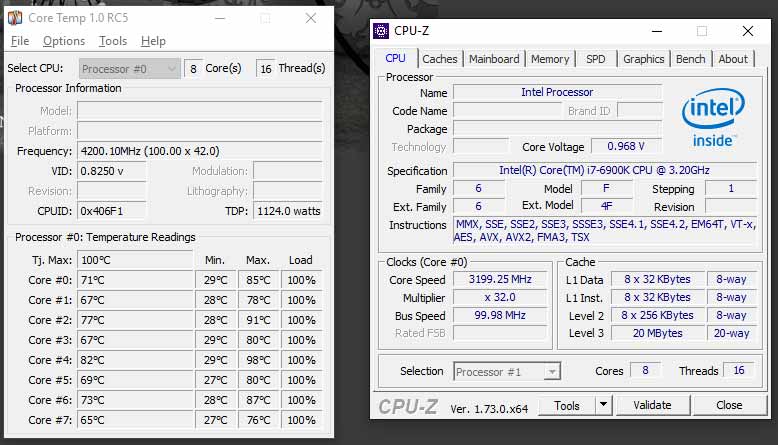
Task: Switch to the Graphics tab
Action: click(x=644, y=59)
